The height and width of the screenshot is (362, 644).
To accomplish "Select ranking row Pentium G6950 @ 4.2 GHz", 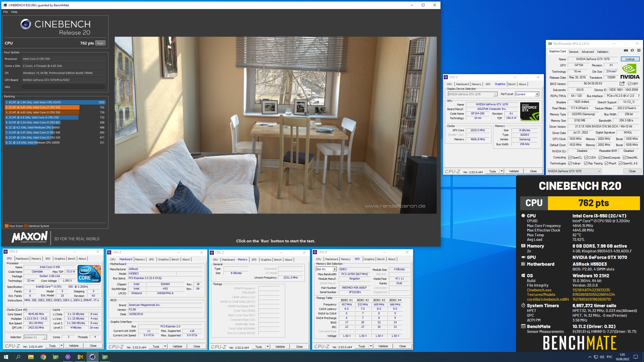I will click(55, 127).
